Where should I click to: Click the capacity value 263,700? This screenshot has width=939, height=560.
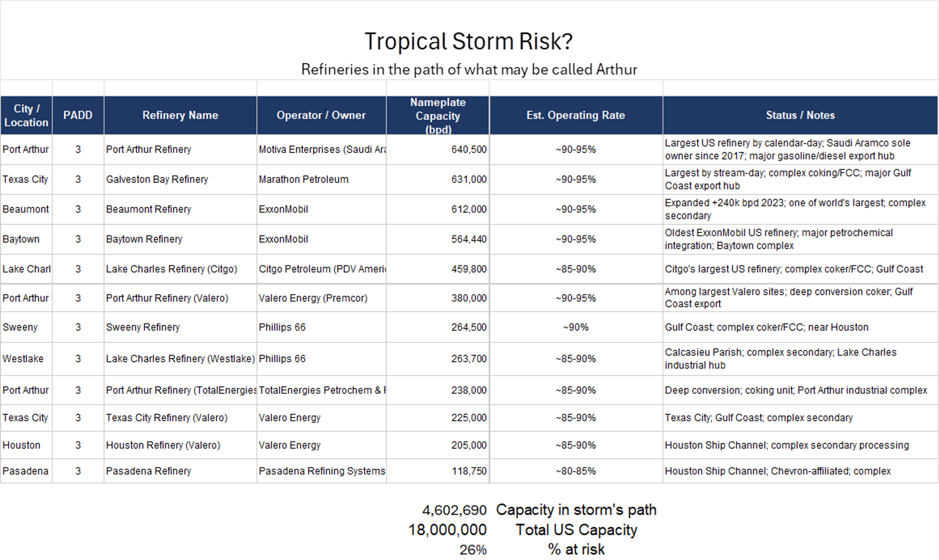click(x=438, y=358)
